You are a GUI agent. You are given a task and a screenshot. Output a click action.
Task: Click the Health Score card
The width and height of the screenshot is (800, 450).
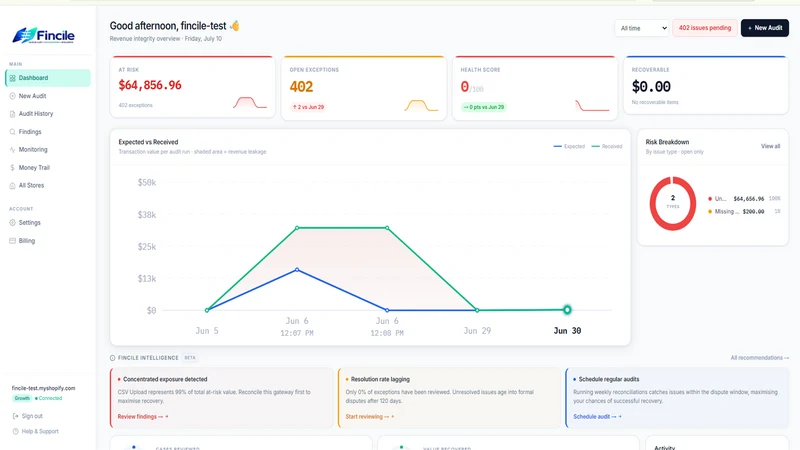point(535,88)
